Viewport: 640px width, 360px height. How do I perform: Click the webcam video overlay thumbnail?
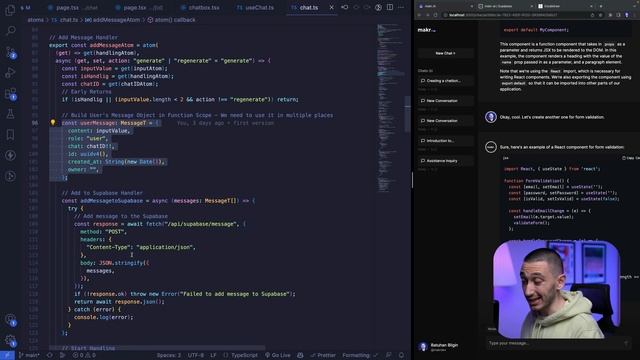pos(557,289)
